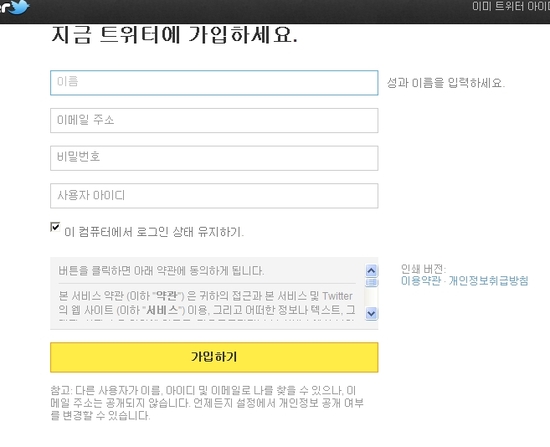Click the 지금 트위터에 가입하세요 heading
550x447 pixels.
[174, 35]
